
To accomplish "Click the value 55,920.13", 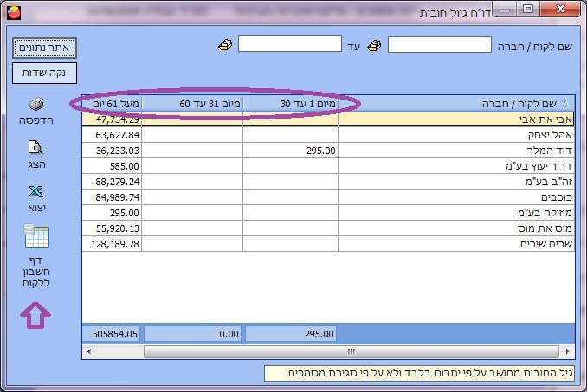I will click(x=117, y=228).
